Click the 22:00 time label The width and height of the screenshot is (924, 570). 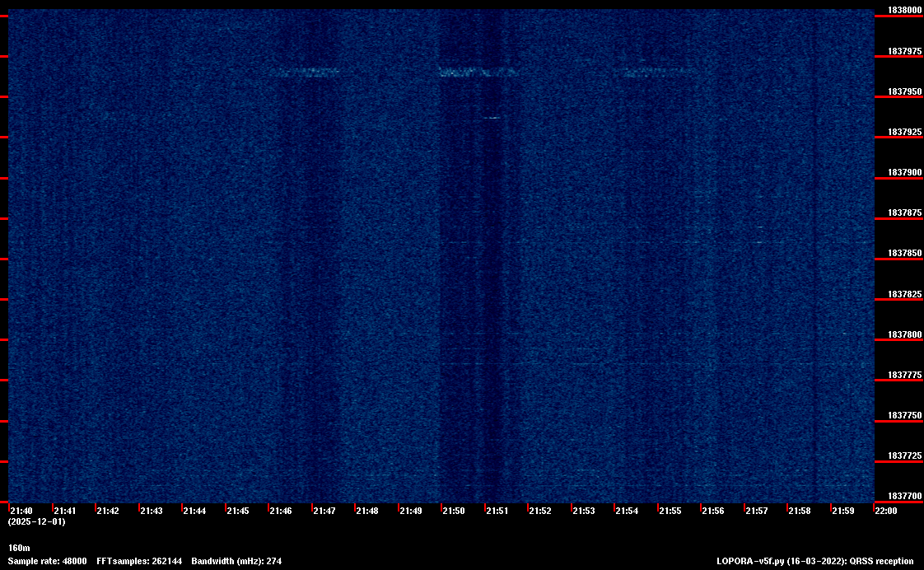886,511
